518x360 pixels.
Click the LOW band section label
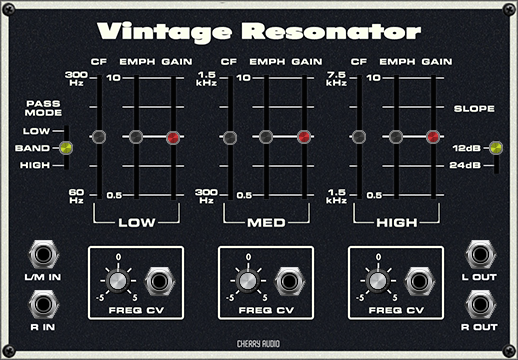click(137, 223)
